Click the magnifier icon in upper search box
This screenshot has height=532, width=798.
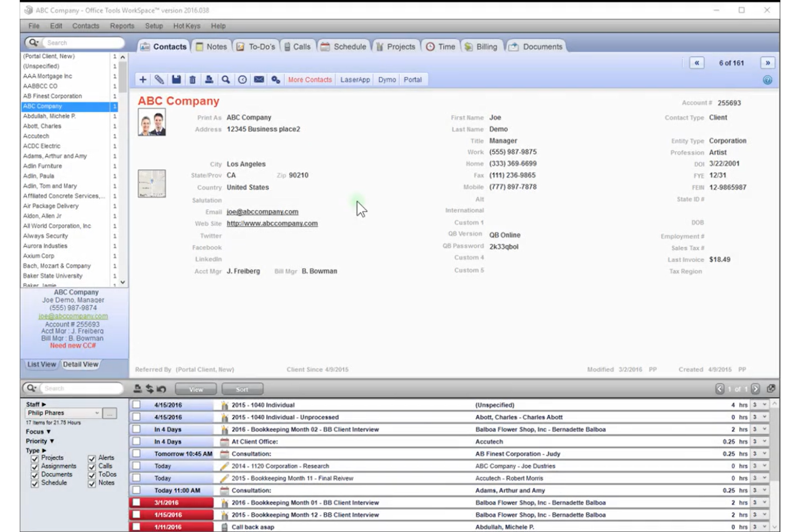(33, 43)
